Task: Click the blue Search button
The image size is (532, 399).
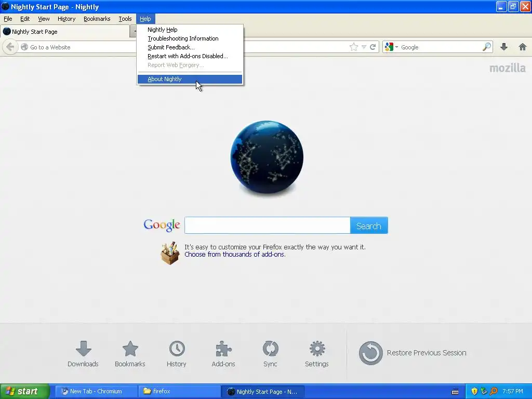Action: 369,225
